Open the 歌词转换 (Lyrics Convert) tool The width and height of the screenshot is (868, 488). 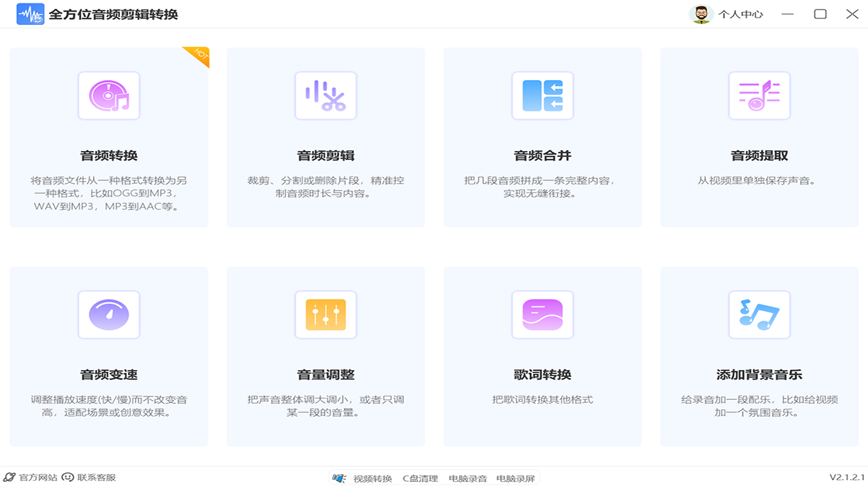(x=542, y=356)
